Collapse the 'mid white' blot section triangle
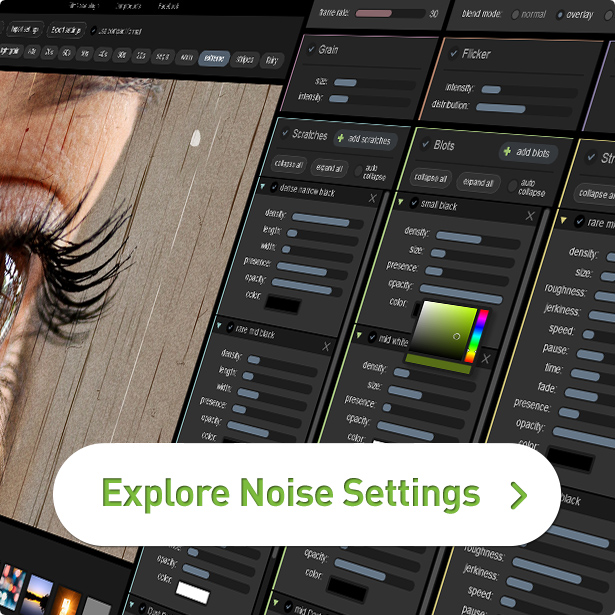This screenshot has width=615, height=615. point(358,335)
